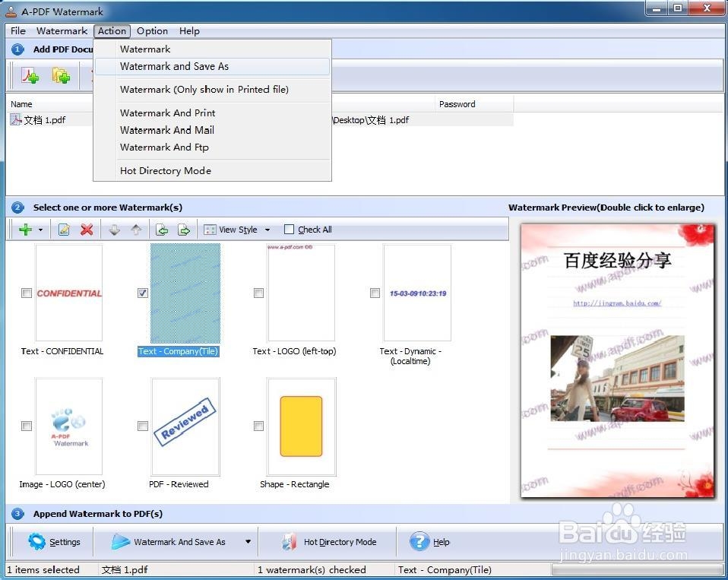Click the PDF file icon beside 文档 1.pdf
Viewport: 728px width, 580px height.
[x=15, y=120]
